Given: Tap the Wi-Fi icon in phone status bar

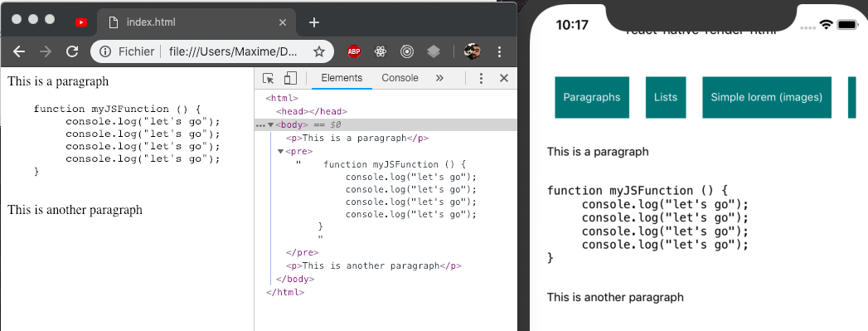Looking at the screenshot, I should point(827,25).
